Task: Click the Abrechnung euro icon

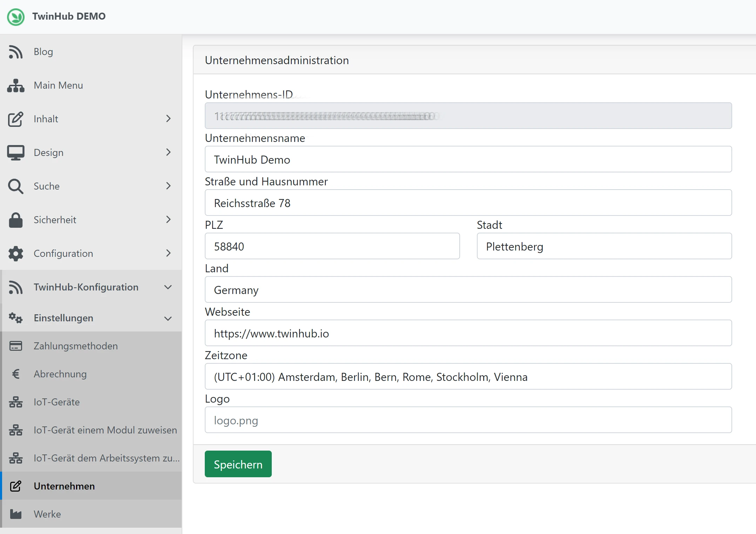Action: [x=15, y=374]
